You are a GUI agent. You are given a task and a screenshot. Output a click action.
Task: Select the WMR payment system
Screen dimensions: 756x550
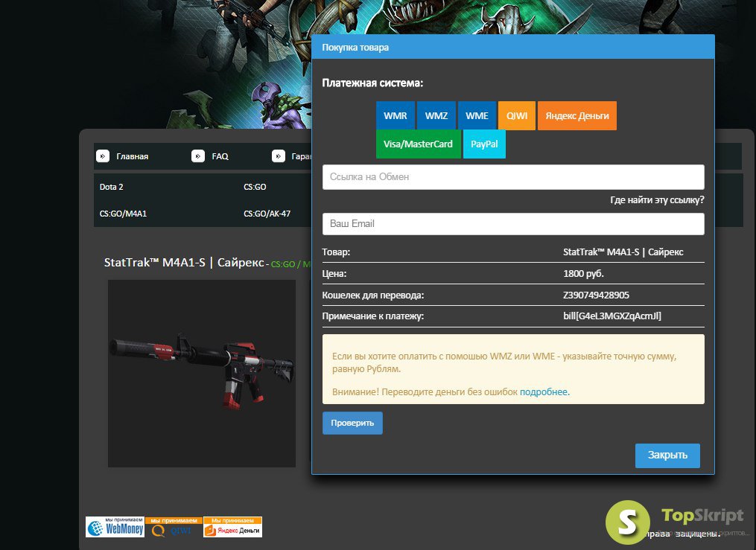pos(396,115)
